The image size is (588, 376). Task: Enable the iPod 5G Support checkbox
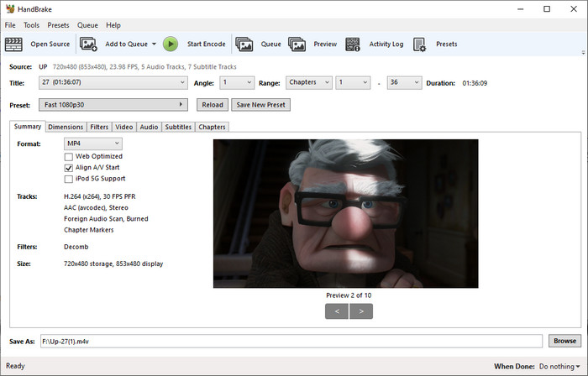click(x=69, y=179)
